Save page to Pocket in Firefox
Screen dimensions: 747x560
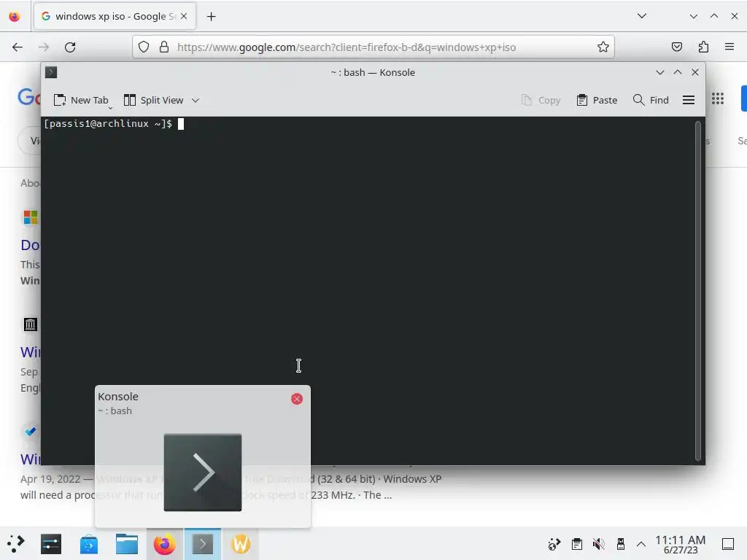(x=676, y=47)
